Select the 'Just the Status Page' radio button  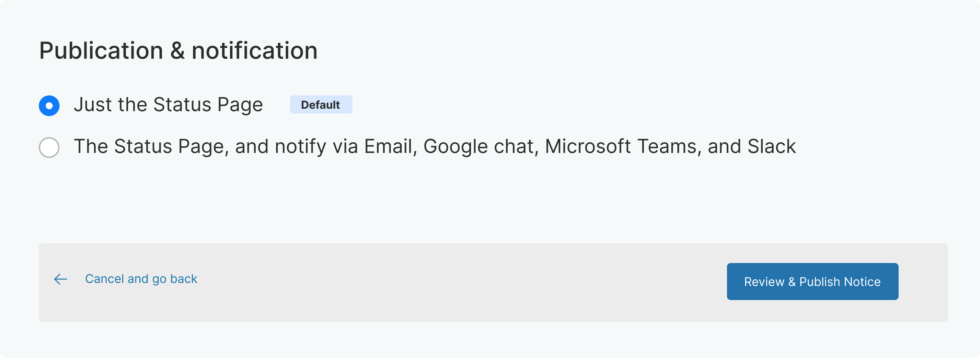[x=49, y=105]
